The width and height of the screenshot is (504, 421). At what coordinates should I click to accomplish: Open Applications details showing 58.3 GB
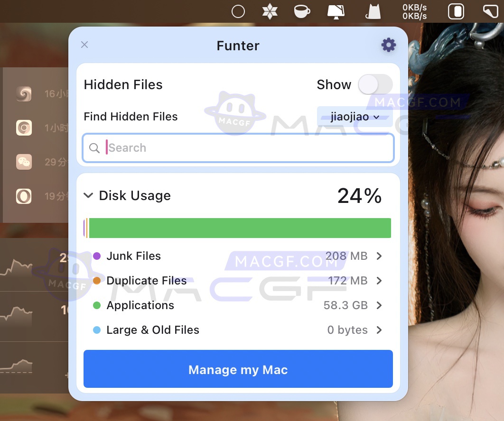tap(379, 305)
